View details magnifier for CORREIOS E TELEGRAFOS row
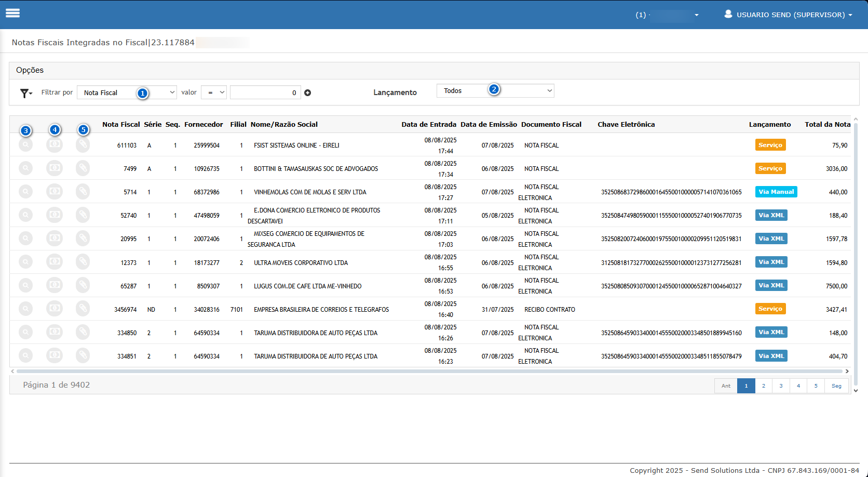Image resolution: width=868 pixels, height=477 pixels. (25, 308)
